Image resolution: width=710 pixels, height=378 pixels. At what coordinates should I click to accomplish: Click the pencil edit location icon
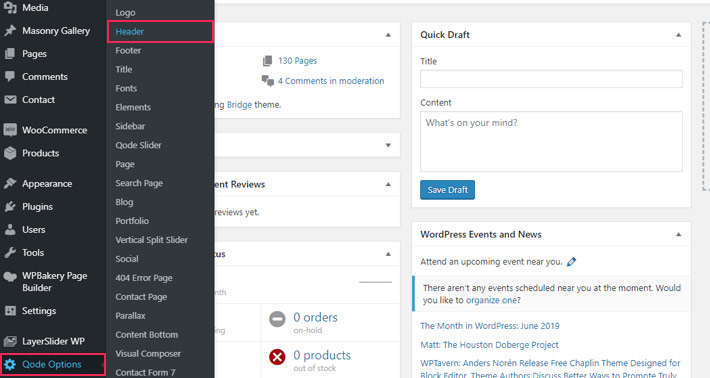[571, 262]
